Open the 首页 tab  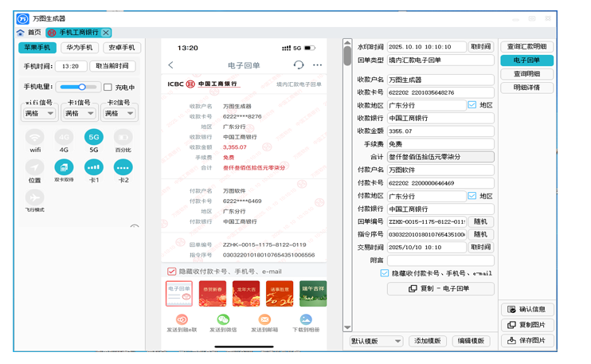tap(34, 33)
